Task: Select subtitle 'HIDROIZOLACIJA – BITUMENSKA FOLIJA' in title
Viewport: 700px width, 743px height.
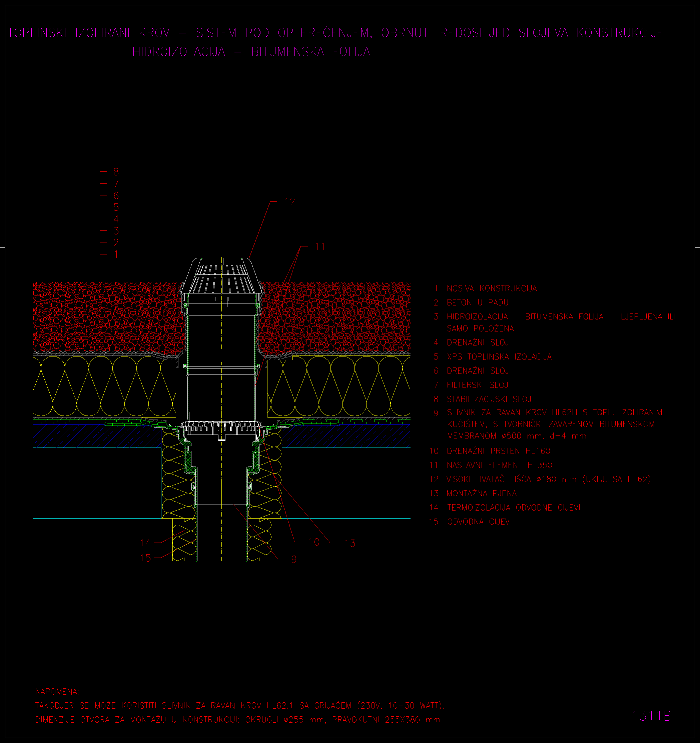Action: point(251,52)
